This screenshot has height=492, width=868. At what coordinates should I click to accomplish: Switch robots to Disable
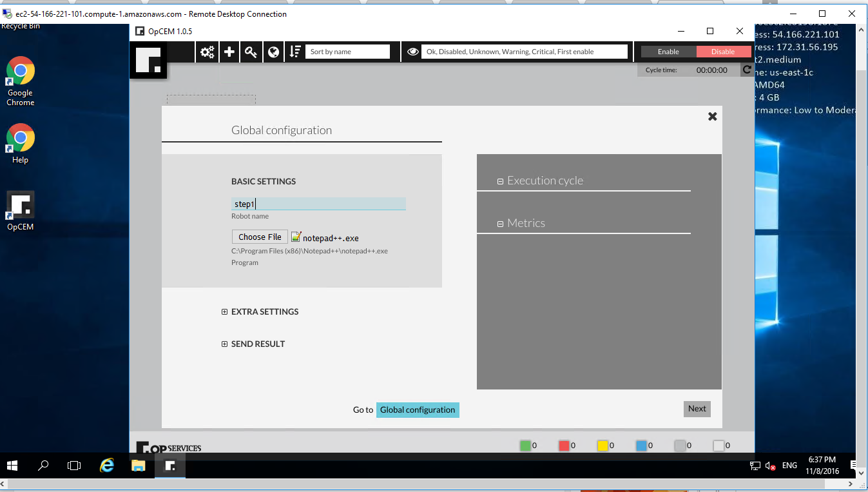coord(723,52)
